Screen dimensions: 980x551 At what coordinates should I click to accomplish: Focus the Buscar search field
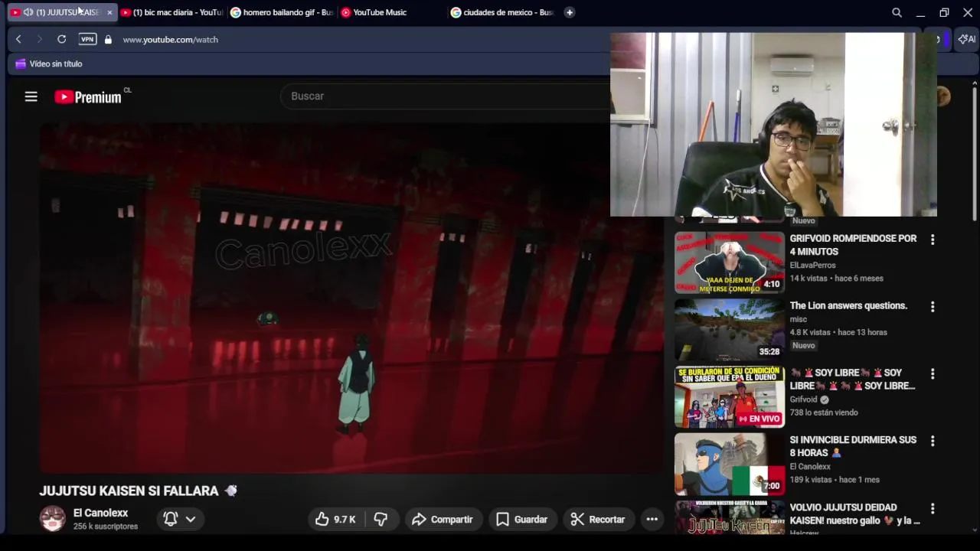point(444,96)
